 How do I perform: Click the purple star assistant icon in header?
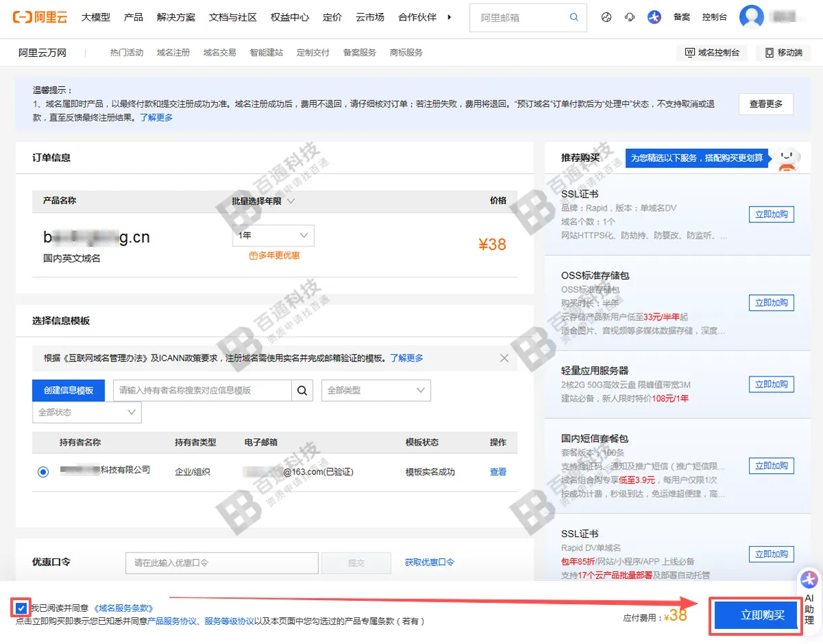(x=654, y=17)
